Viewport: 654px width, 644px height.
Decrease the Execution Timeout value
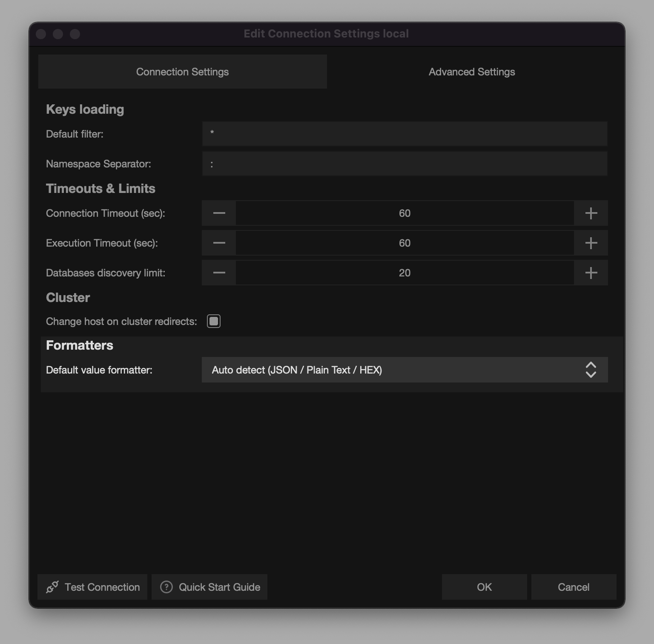(x=219, y=243)
